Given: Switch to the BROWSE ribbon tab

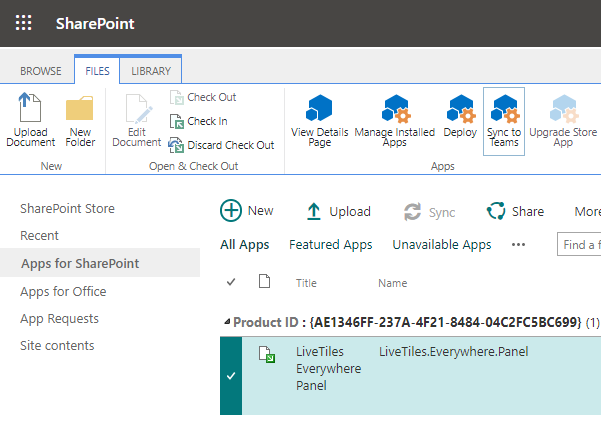Looking at the screenshot, I should tap(41, 71).
